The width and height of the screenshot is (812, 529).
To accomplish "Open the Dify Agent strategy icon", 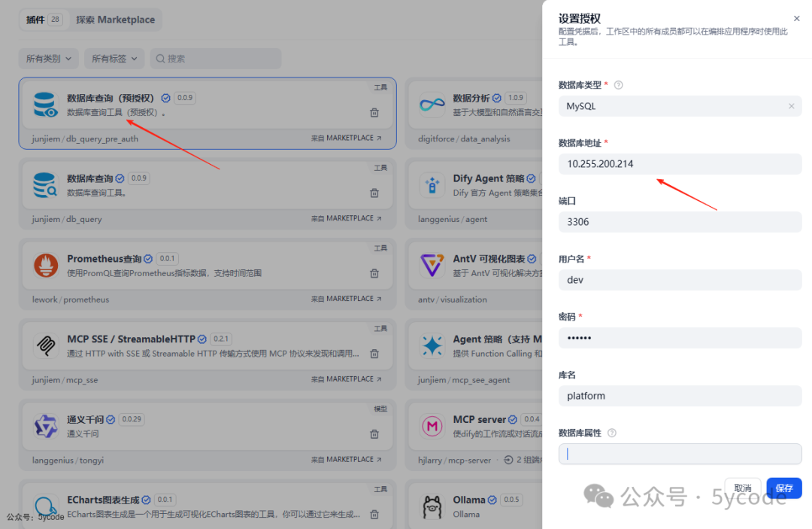I will (432, 185).
